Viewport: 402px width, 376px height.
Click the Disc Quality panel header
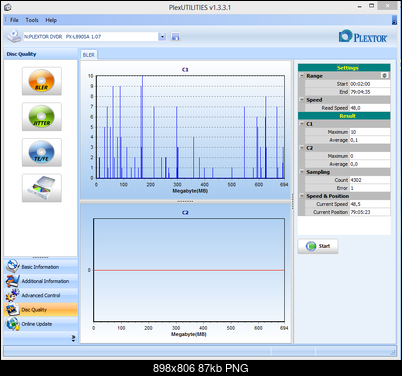[x=41, y=54]
